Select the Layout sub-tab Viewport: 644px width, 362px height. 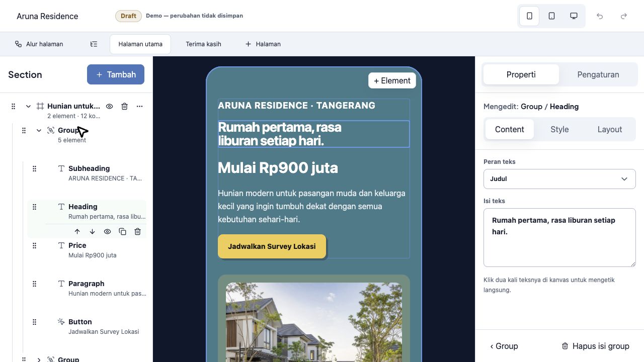click(610, 129)
